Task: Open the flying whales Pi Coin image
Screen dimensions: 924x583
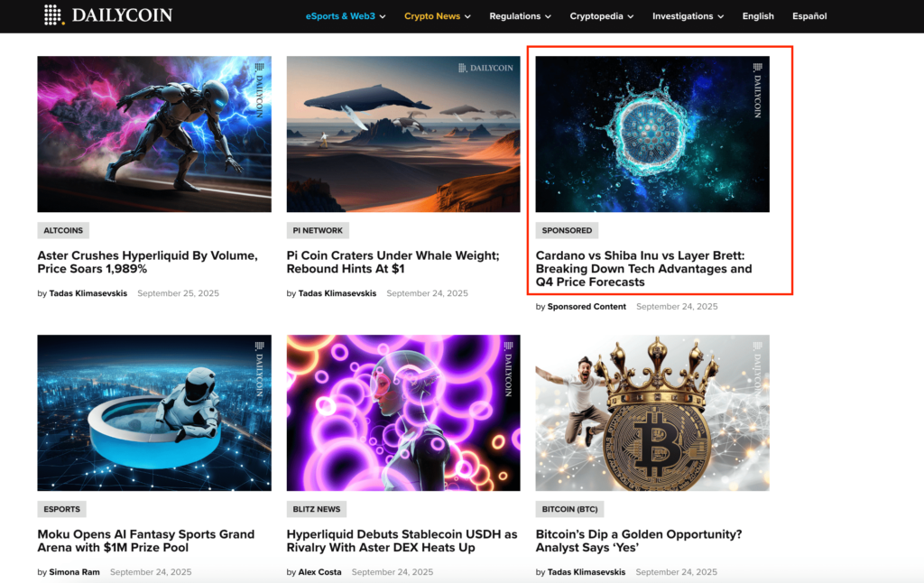Action: click(403, 134)
